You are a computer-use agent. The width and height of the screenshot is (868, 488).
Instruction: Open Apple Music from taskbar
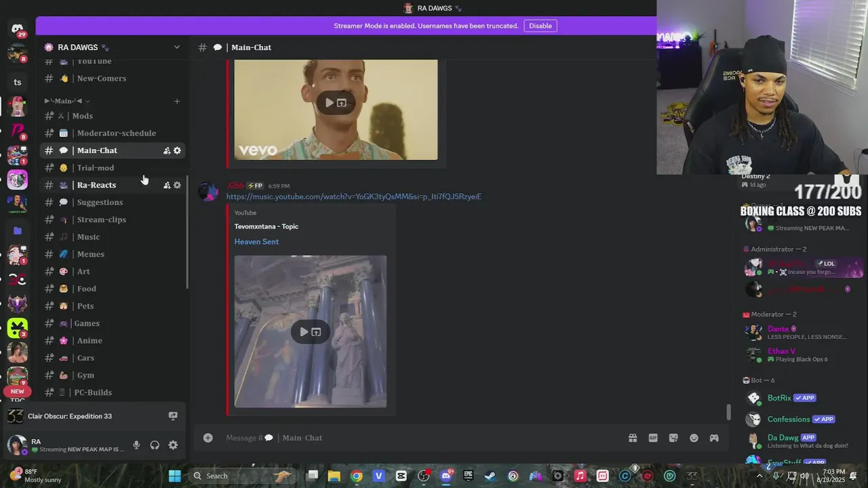click(580, 476)
